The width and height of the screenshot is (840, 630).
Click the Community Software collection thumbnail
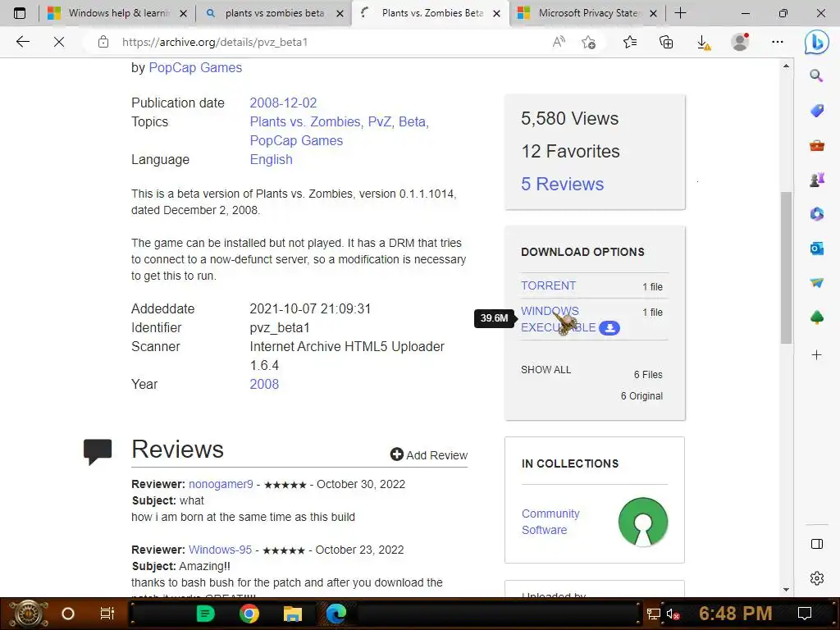[642, 522]
